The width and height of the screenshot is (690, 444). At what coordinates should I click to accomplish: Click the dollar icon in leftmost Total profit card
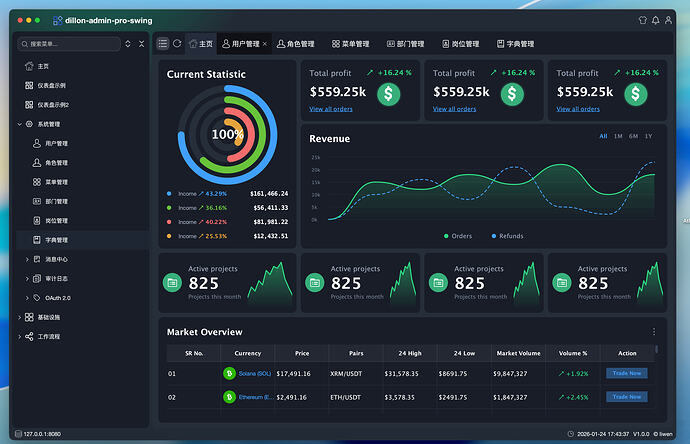click(389, 94)
